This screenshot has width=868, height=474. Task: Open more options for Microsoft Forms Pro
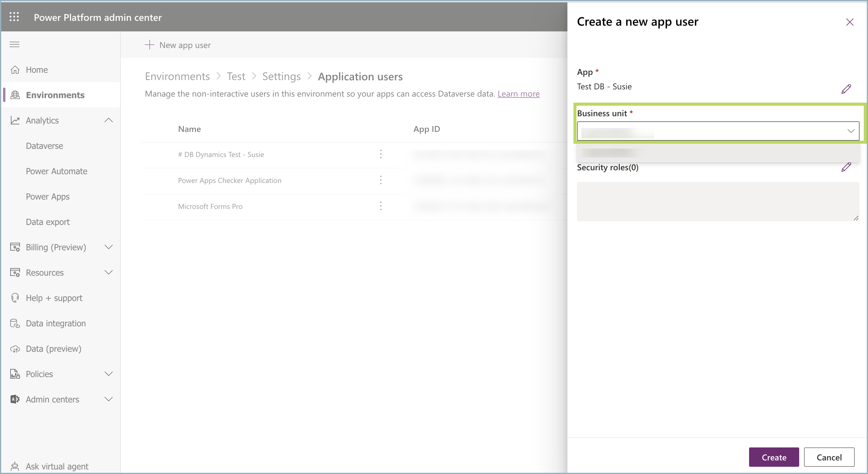[381, 206]
